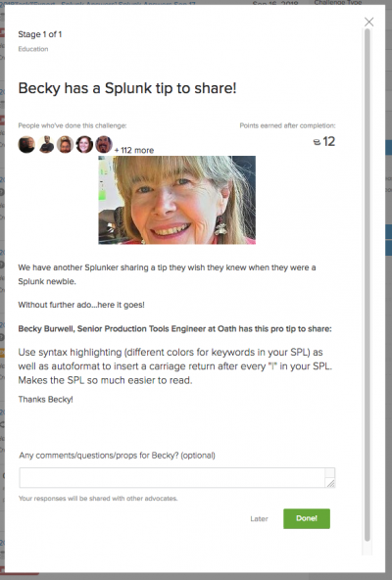Open the fifth participant avatar
Screen dimensions: 392x580
click(104, 144)
